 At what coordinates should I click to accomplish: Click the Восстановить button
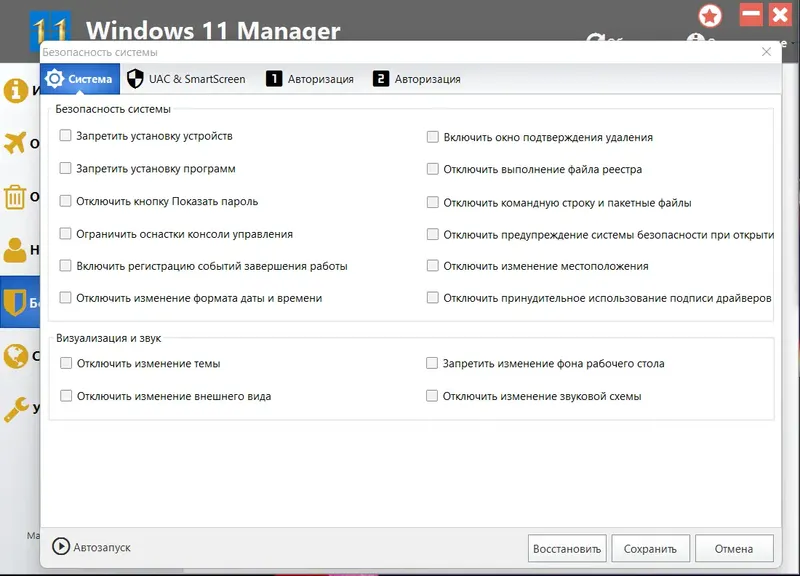(567, 548)
